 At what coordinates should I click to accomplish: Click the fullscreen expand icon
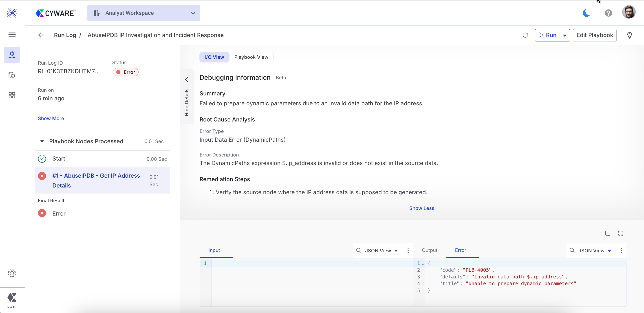(x=620, y=233)
